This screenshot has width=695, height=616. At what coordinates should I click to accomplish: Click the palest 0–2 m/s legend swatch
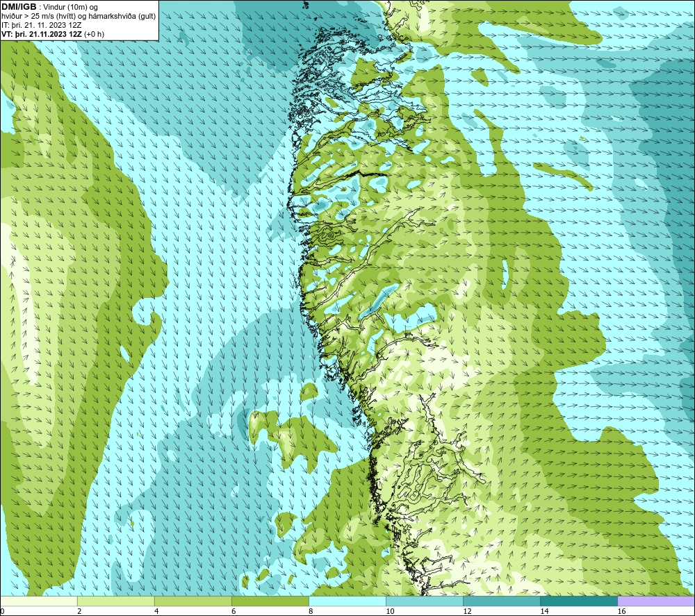pos(39,601)
